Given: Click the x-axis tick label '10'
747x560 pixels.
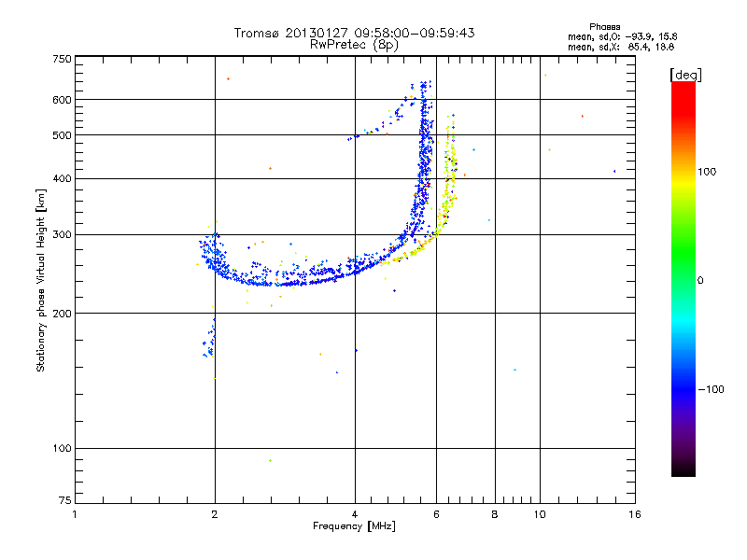Looking at the screenshot, I should coord(540,514).
